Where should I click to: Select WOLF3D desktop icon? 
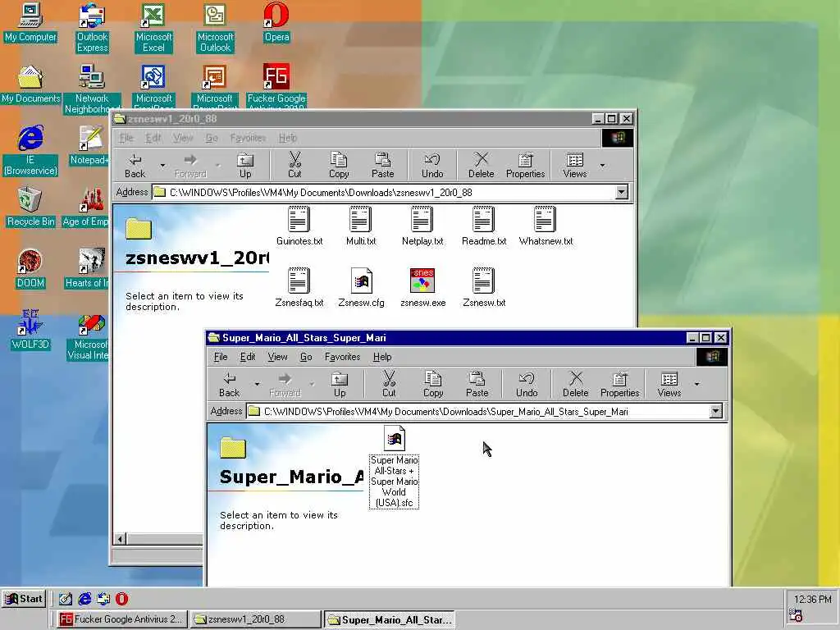tap(30, 330)
